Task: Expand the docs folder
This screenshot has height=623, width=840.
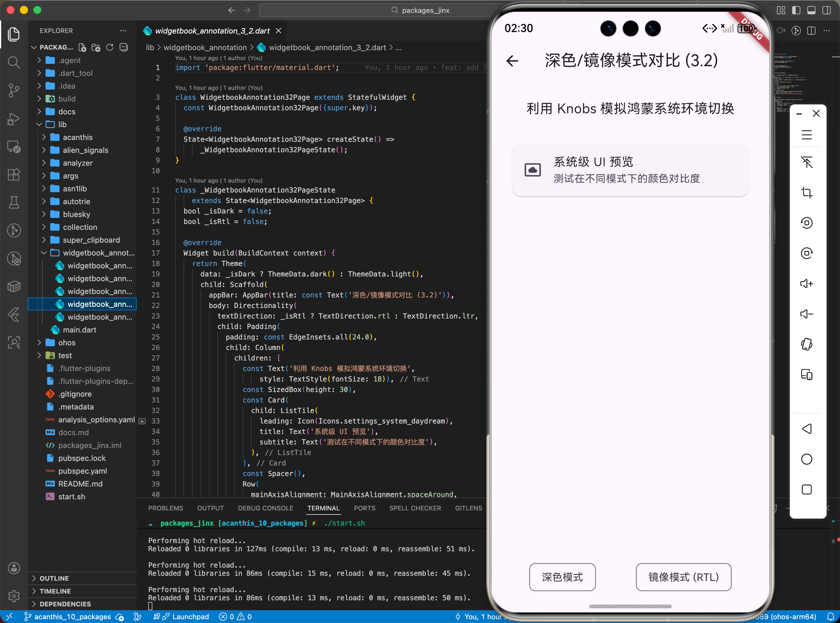Action: click(x=67, y=112)
